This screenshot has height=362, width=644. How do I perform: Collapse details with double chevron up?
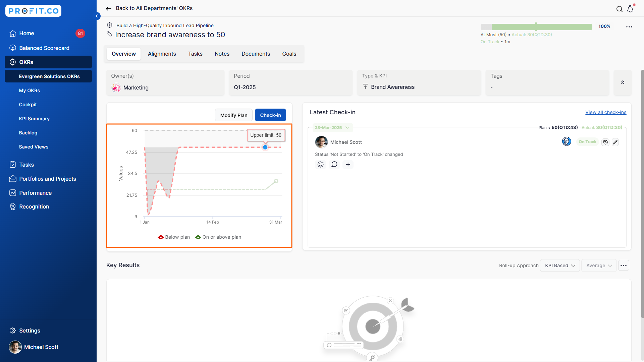pos(623,83)
